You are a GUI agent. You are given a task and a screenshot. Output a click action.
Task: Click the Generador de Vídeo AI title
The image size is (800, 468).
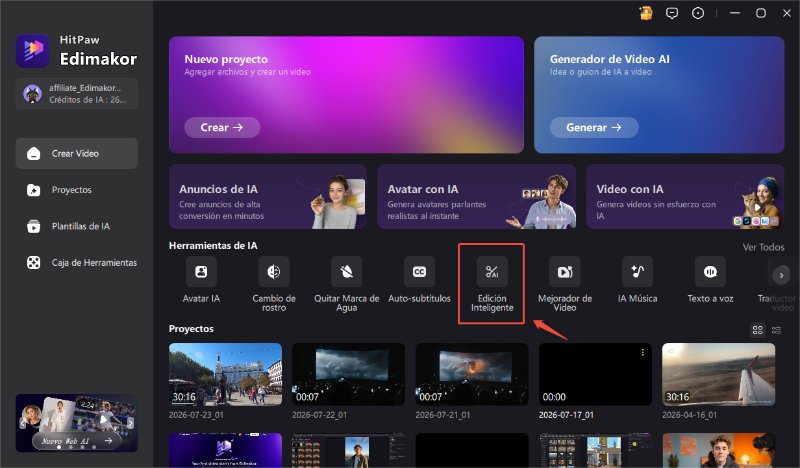coord(610,59)
